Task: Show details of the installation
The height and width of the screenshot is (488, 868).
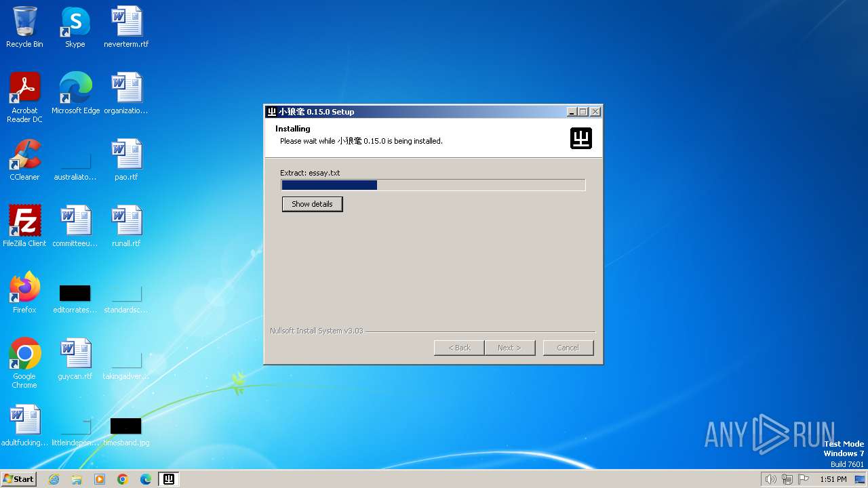Action: (x=313, y=204)
